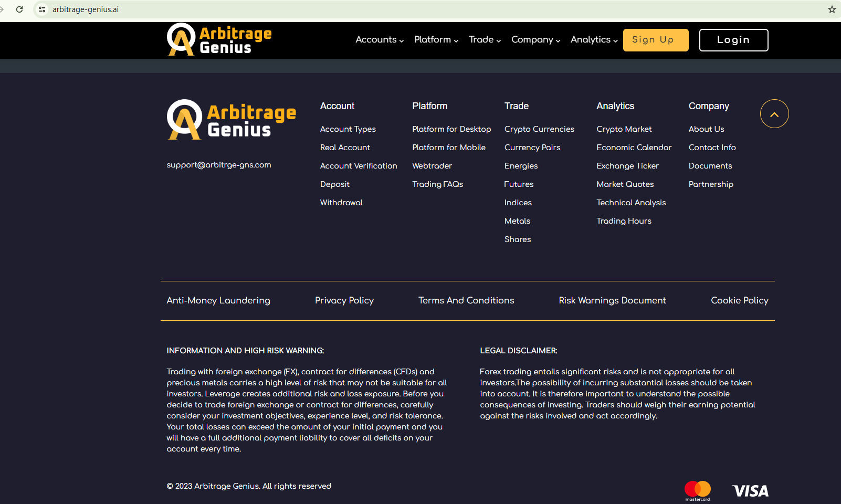Open the Trade menu in navbar
Viewport: 841px width, 504px height.
pyautogui.click(x=485, y=40)
